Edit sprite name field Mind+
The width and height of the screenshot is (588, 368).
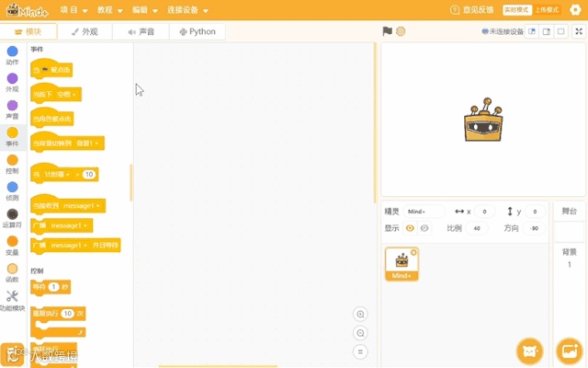[424, 212]
